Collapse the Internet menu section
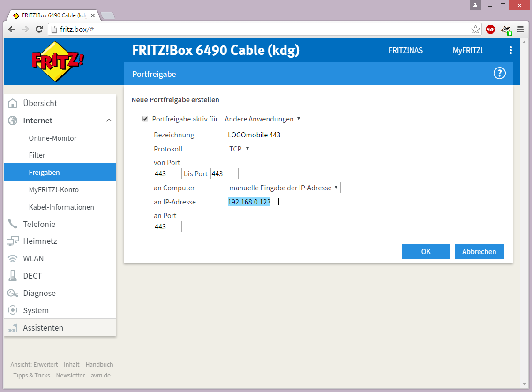532x392 pixels. coord(109,121)
